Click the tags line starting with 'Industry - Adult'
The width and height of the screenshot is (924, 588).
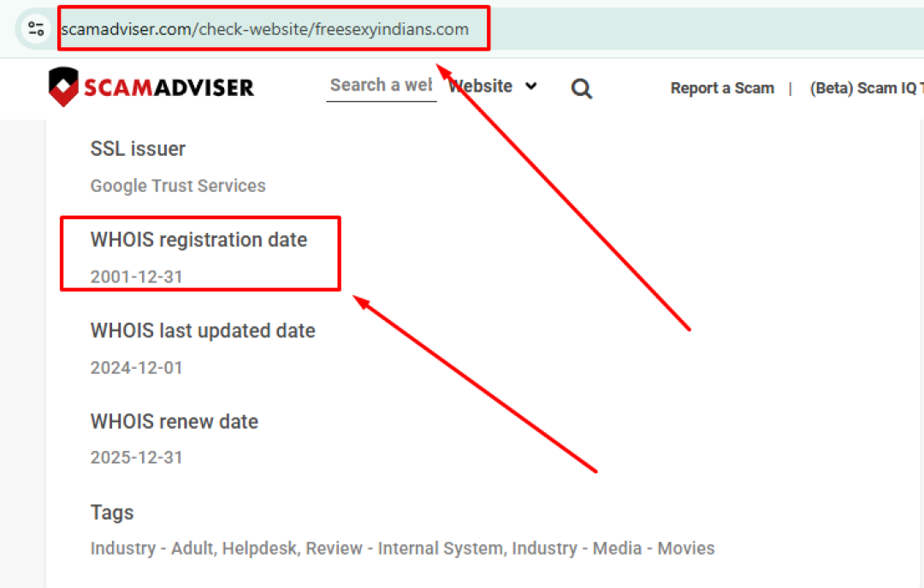(x=402, y=548)
